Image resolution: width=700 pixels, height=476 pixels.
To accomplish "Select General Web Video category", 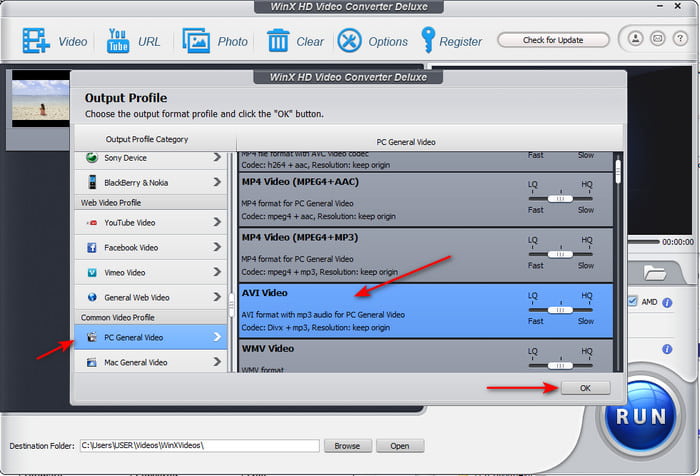I will 151,297.
